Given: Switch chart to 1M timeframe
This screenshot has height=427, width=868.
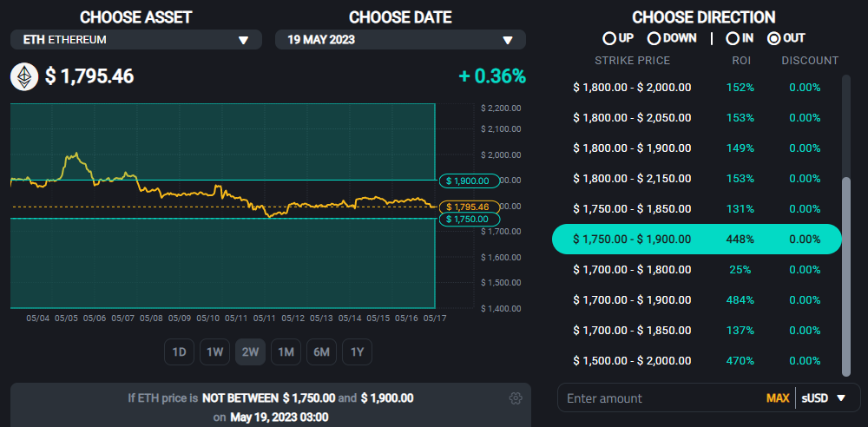Looking at the screenshot, I should click(286, 351).
